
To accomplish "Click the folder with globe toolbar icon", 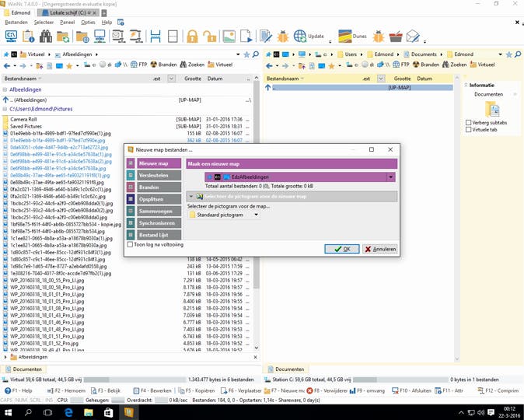I will tap(82, 36).
